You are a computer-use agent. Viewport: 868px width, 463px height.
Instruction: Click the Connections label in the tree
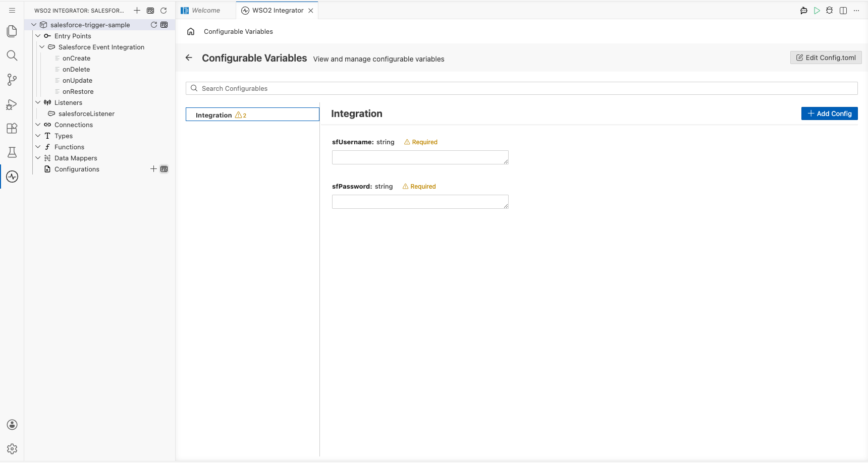[74, 125]
